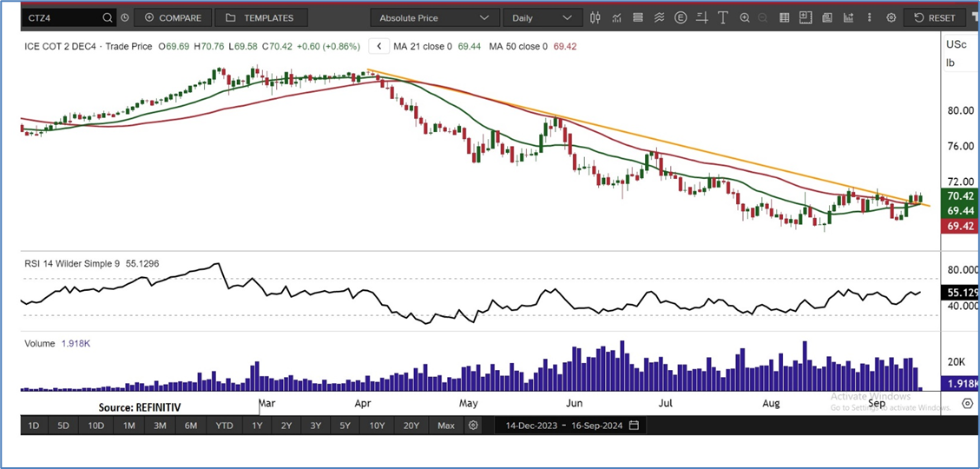The width and height of the screenshot is (980, 469).
Task: Select the 3Y period tab
Action: [316, 426]
